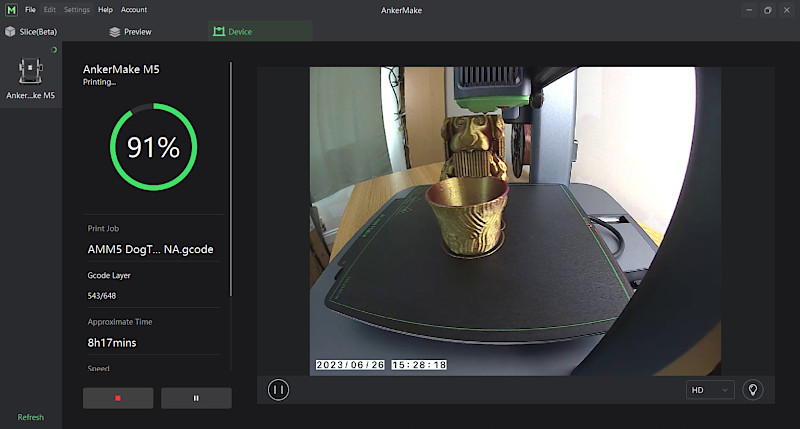The width and height of the screenshot is (800, 429).
Task: Open the Edit menu
Action: point(49,10)
